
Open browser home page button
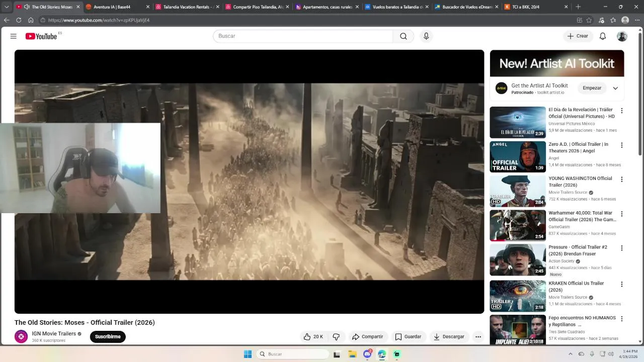pyautogui.click(x=31, y=20)
